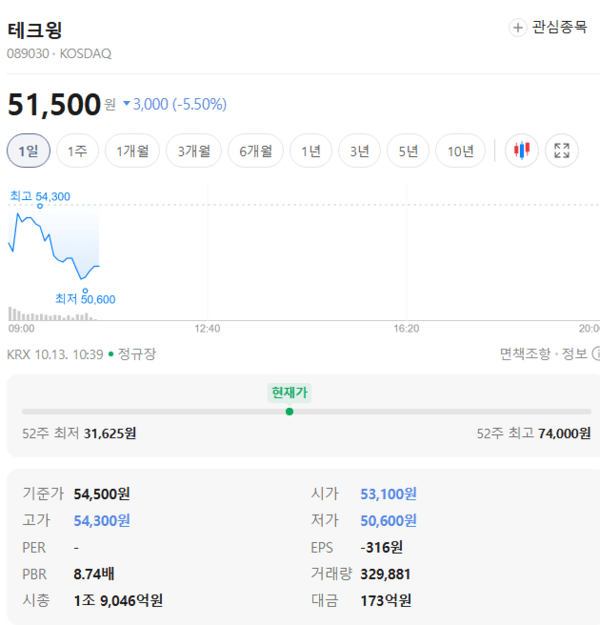The width and height of the screenshot is (600, 625).
Task: Click the 대금 value 173억원
Action: coord(386,601)
